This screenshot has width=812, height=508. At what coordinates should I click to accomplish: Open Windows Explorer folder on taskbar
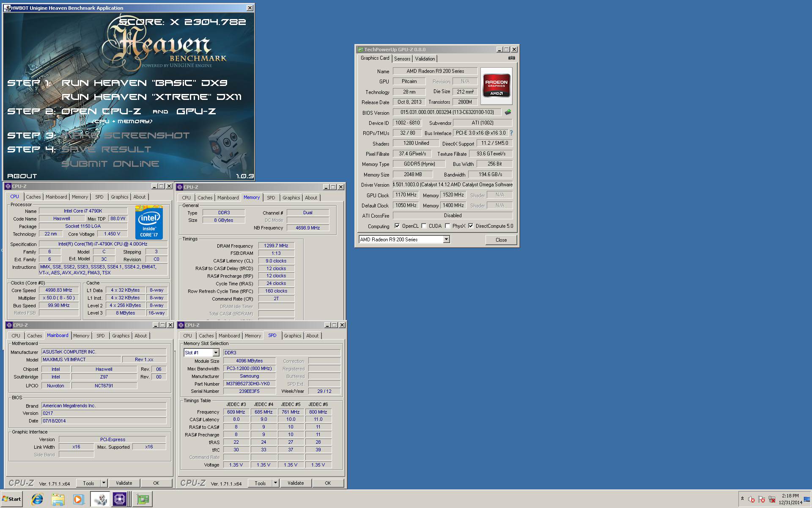58,499
